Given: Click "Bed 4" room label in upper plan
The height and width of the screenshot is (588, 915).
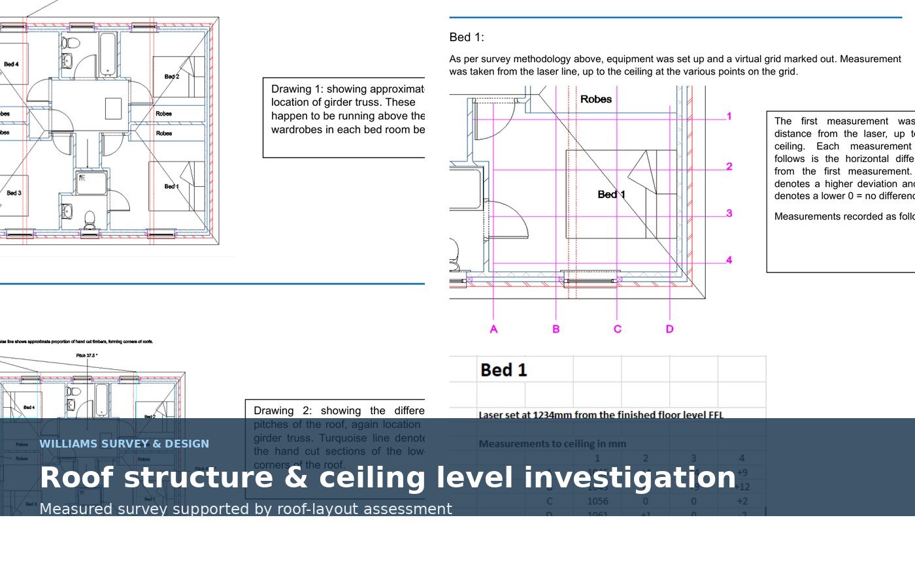Looking at the screenshot, I should pos(11,64).
